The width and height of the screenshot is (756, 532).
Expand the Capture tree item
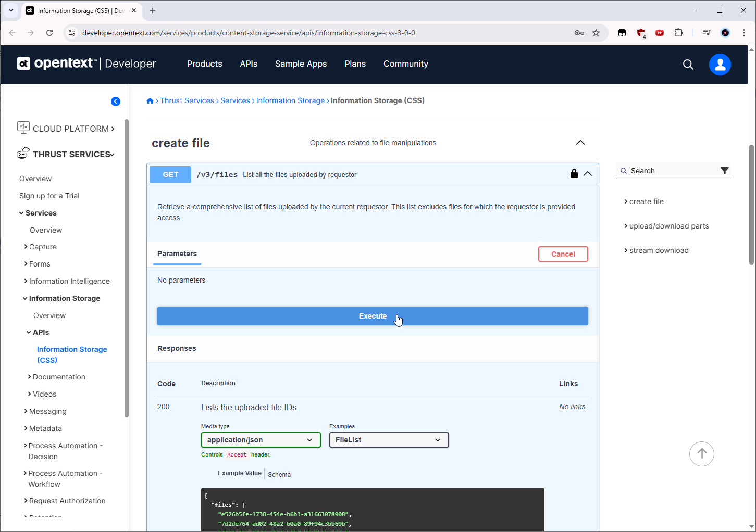26,247
